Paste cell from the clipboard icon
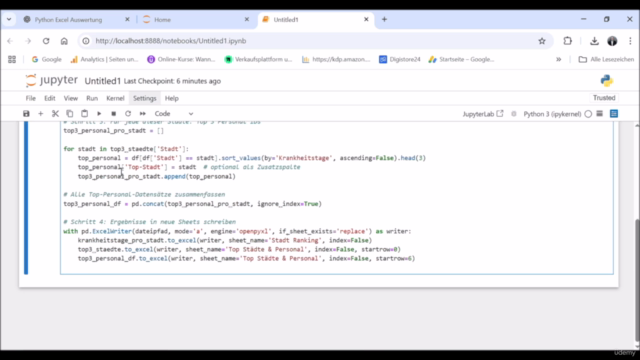This screenshot has width=640, height=360. [x=84, y=114]
